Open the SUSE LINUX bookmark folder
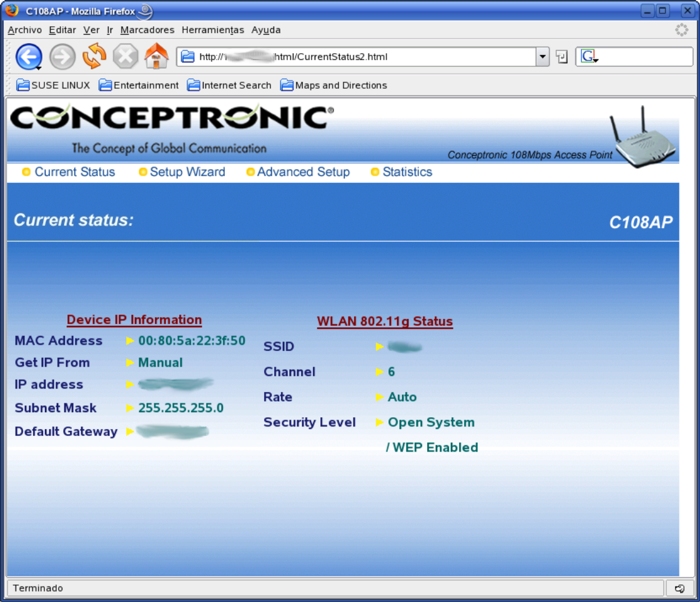 [x=53, y=85]
